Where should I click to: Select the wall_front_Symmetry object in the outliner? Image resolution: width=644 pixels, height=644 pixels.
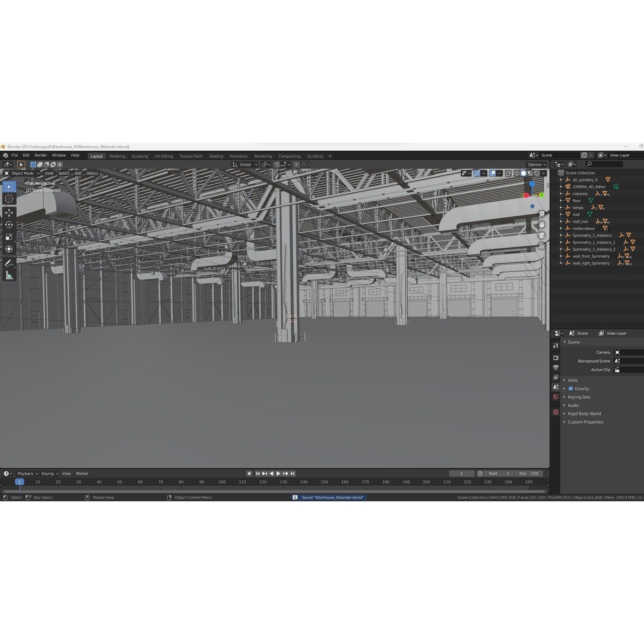point(591,256)
